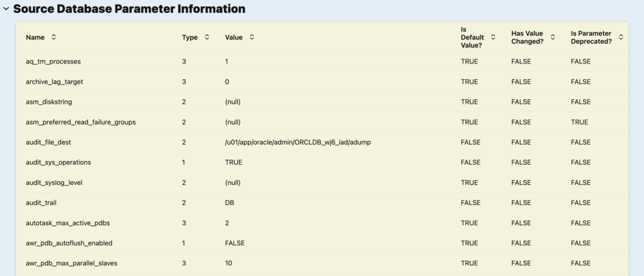The image size is (644, 276).
Task: Select asm_preferred_read_failure_groups parameter name
Action: pyautogui.click(x=80, y=122)
